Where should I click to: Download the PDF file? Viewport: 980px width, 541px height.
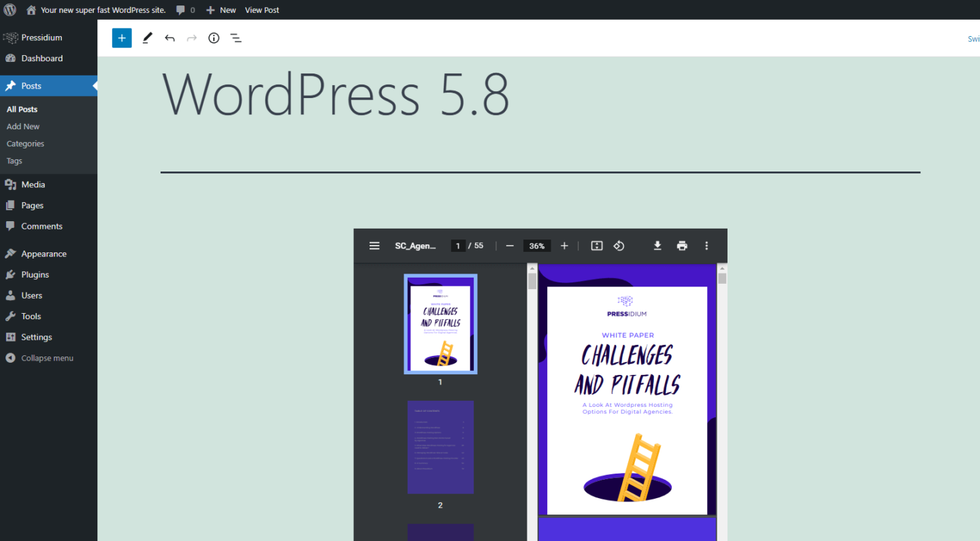pos(657,246)
